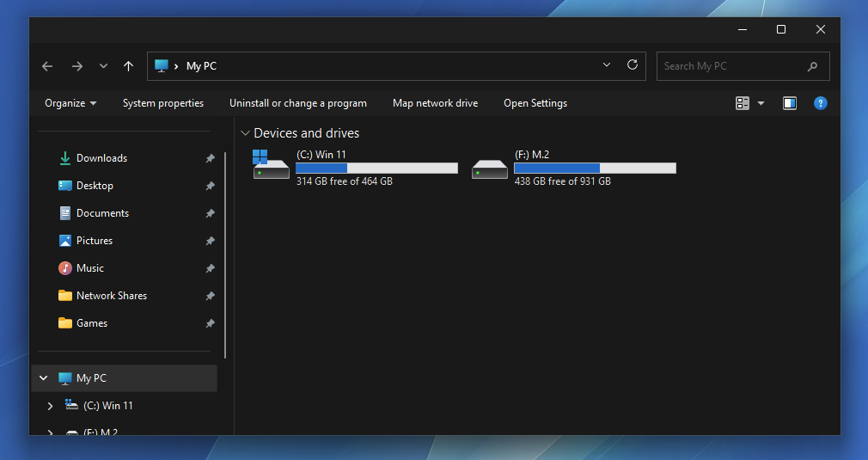Screen dimensions: 868x460
Task: Refresh the My PC view
Action: coord(633,64)
